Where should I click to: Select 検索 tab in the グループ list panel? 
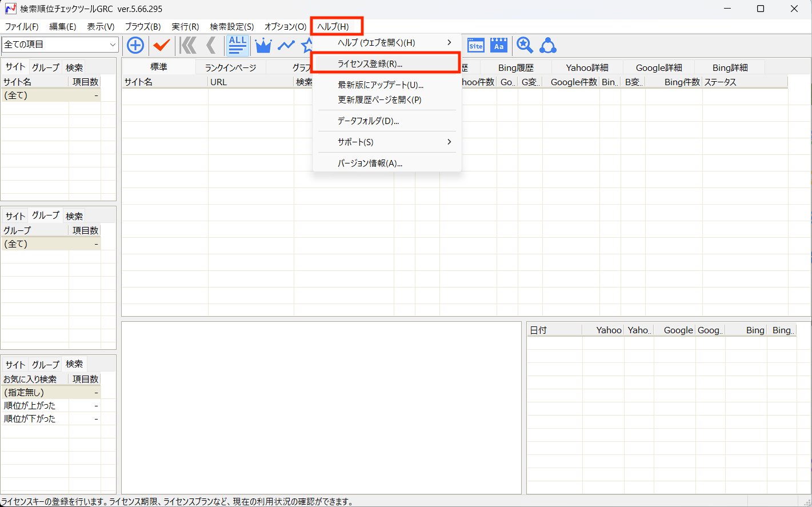click(74, 216)
